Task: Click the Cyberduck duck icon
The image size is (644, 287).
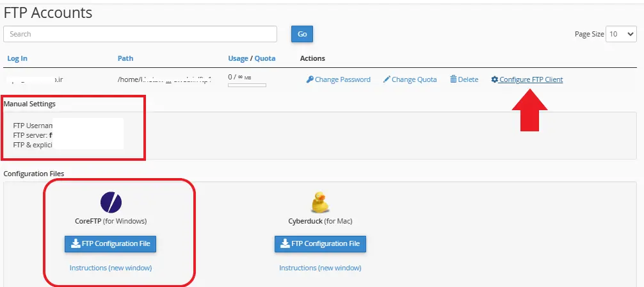Action: point(320,202)
